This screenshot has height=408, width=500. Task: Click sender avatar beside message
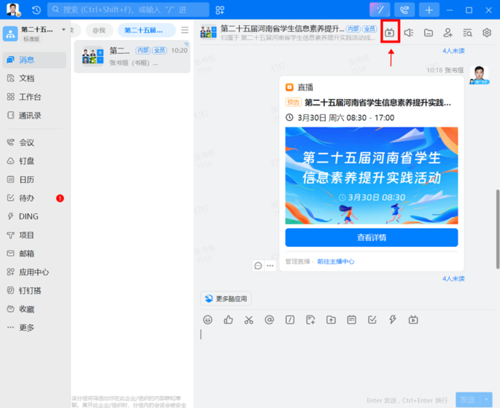[479, 75]
